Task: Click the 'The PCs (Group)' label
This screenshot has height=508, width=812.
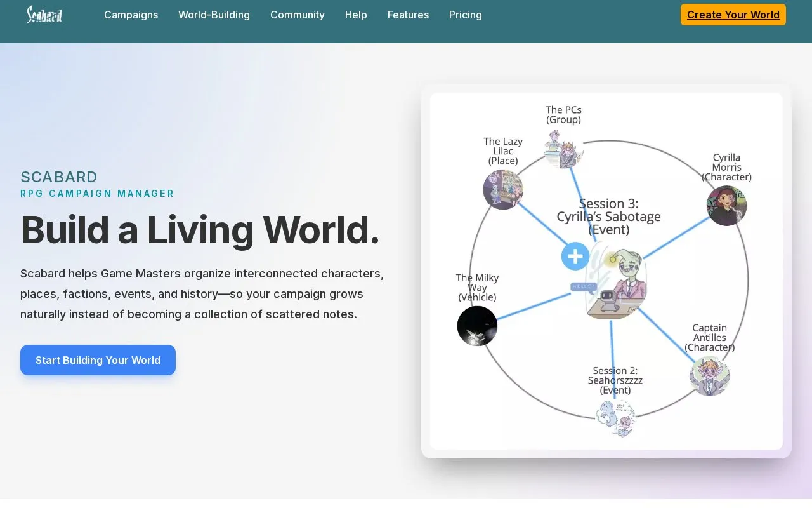Action: pyautogui.click(x=563, y=115)
